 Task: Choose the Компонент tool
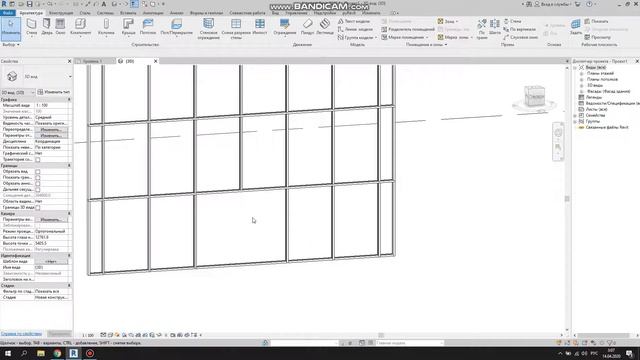click(x=80, y=27)
